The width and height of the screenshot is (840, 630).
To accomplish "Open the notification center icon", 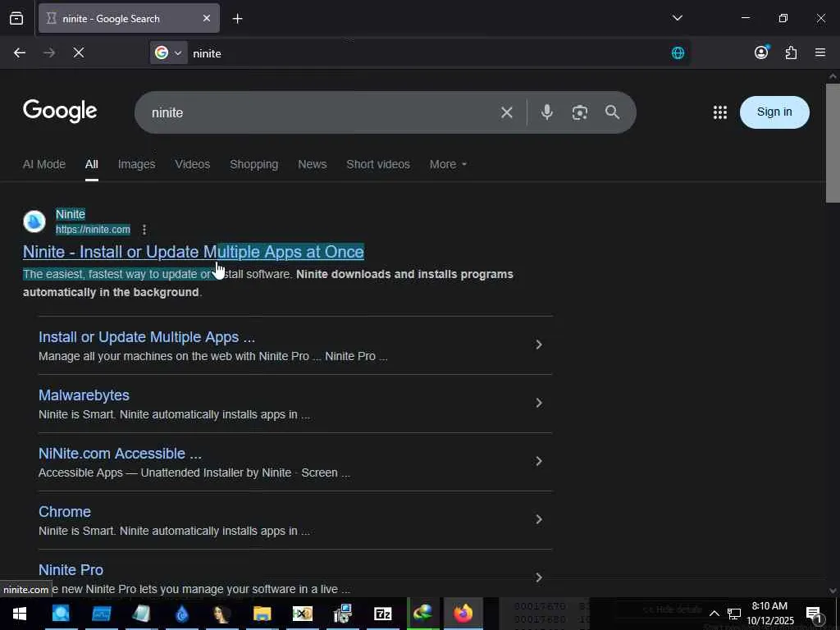I will click(x=814, y=614).
